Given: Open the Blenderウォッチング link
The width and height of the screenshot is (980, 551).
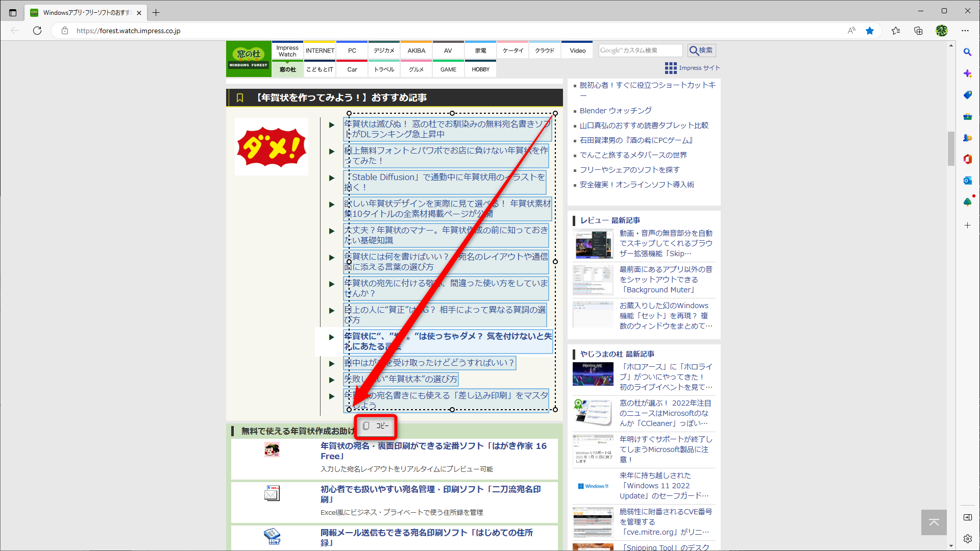Looking at the screenshot, I should [615, 110].
